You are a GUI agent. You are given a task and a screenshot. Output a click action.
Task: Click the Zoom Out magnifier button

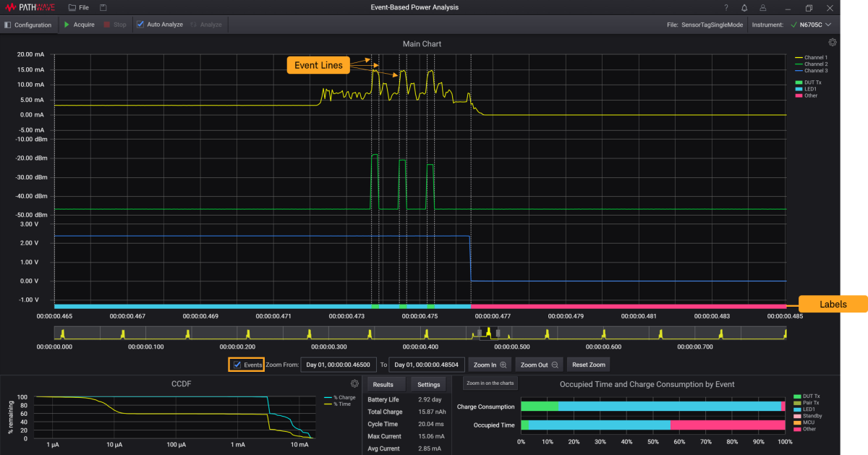pos(539,365)
